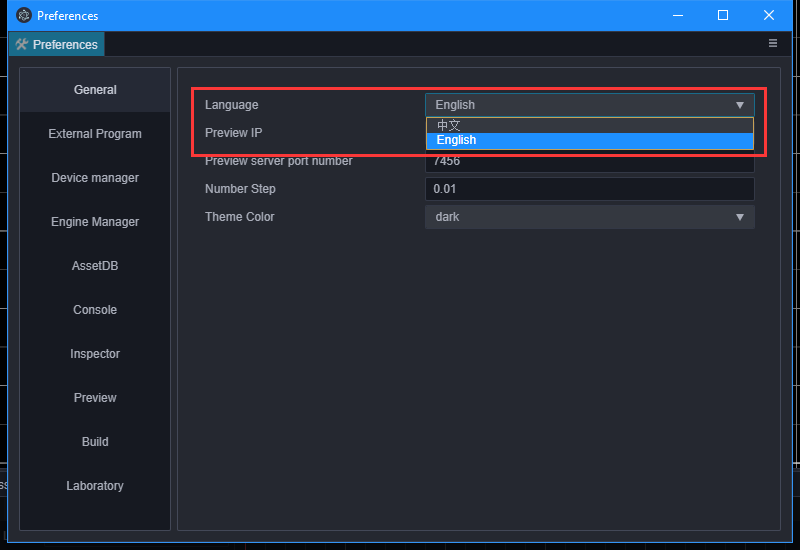
Task: Click the Preview IP label
Action: (234, 133)
